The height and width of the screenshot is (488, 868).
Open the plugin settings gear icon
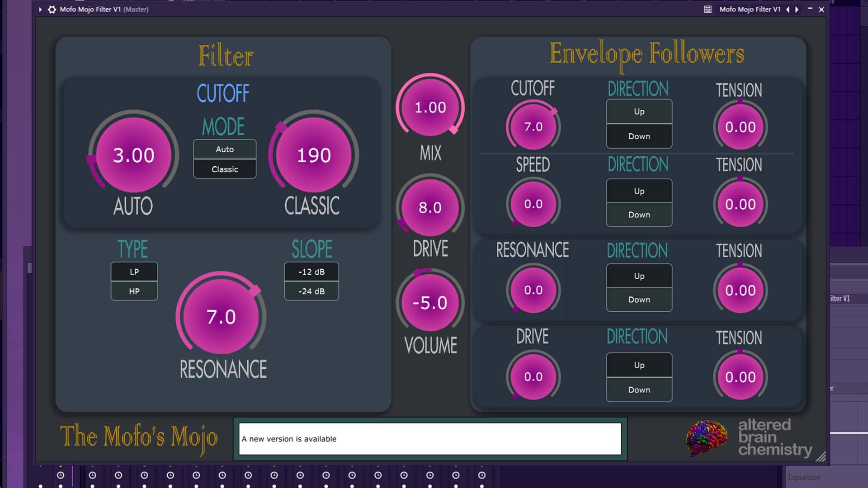tap(52, 9)
